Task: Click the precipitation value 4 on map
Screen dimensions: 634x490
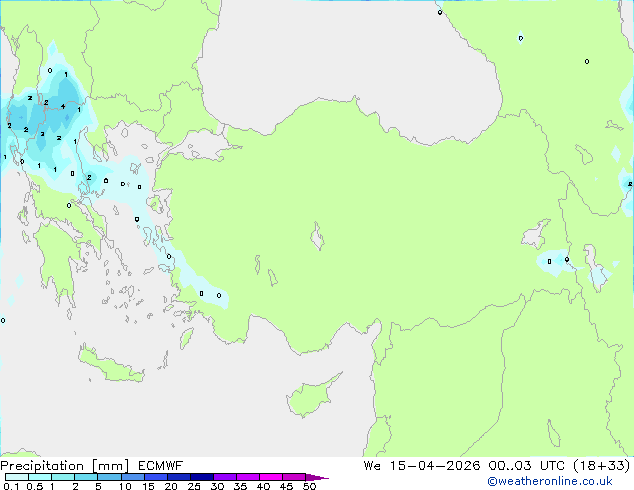Action: [63, 107]
